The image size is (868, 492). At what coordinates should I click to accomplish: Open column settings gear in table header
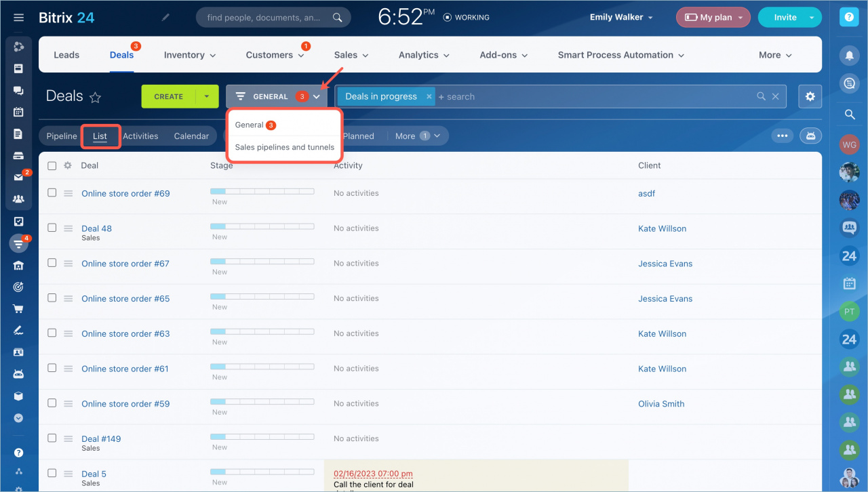point(68,165)
